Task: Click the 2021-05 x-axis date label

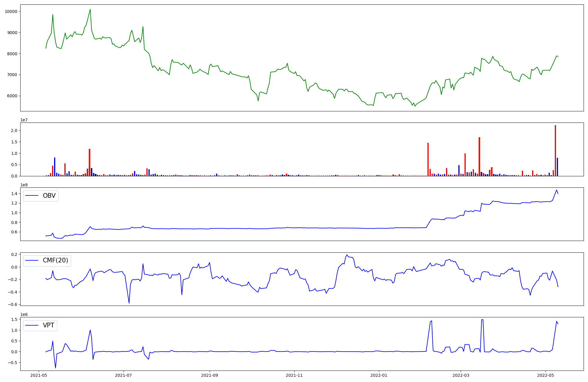Action: (x=39, y=375)
